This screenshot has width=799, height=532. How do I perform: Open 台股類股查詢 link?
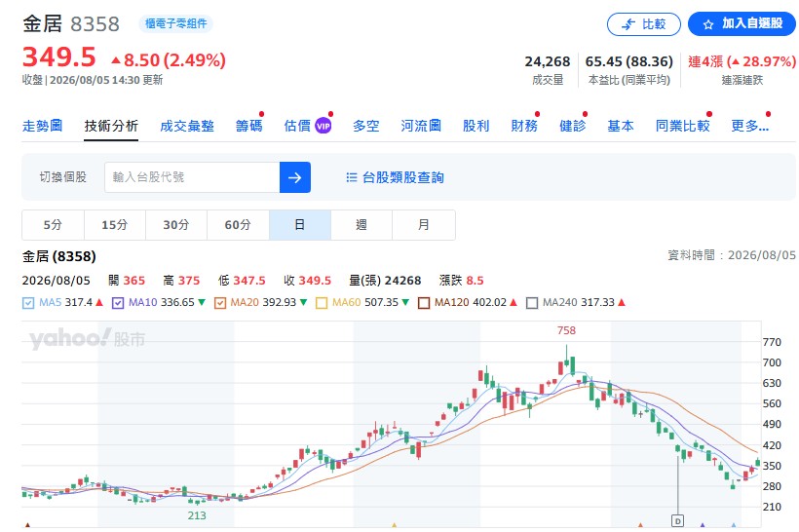coord(402,177)
